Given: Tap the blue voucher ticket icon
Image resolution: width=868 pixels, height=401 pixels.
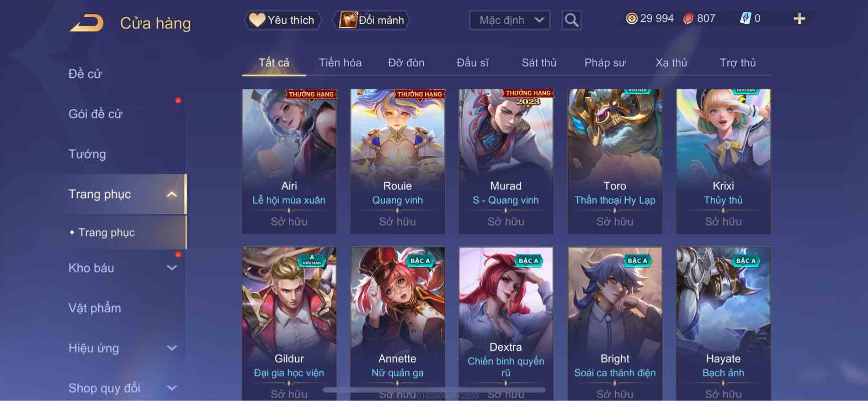Looking at the screenshot, I should click(745, 19).
